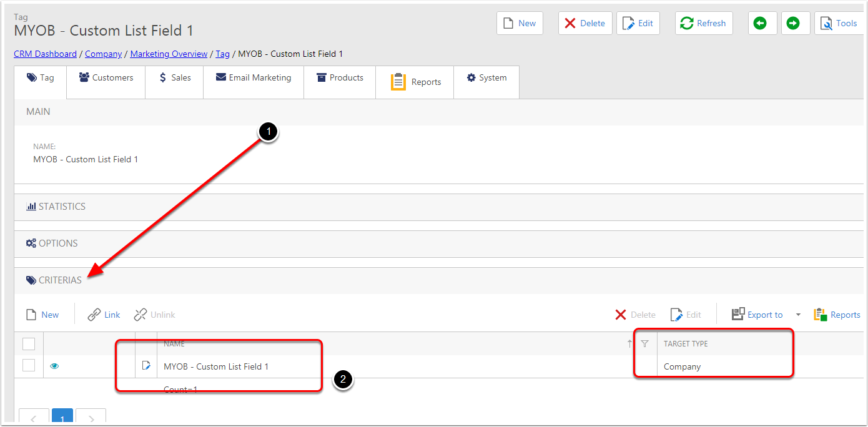Expand the OPTIONS section
Screen dimensions: 868x427
[x=438, y=243]
